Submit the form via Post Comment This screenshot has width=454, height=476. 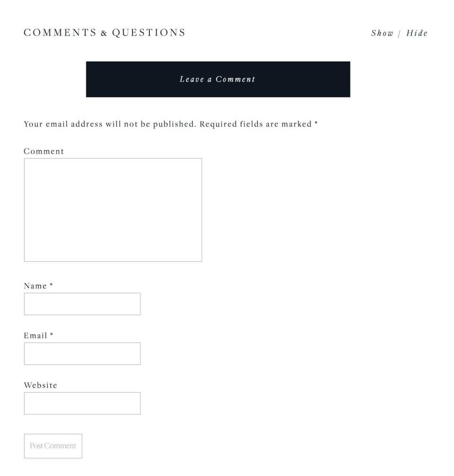[53, 445]
